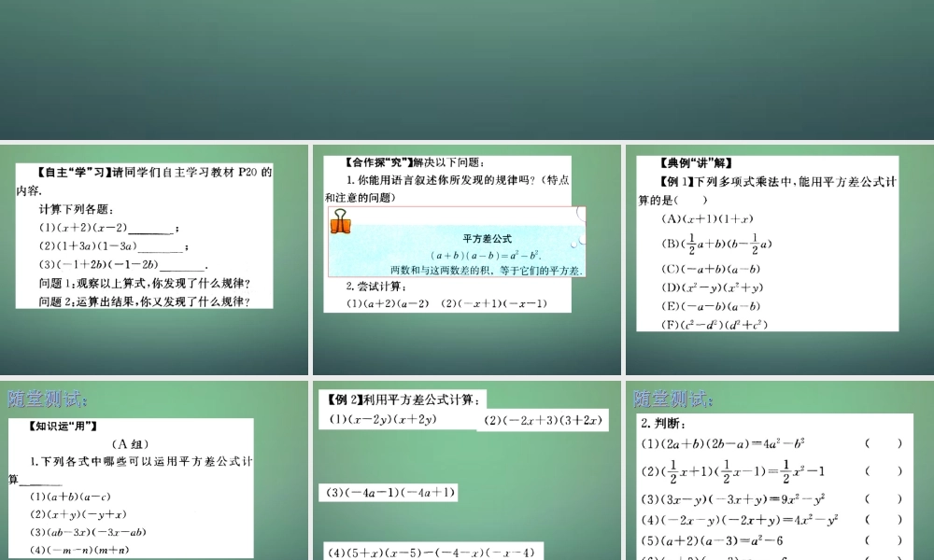This screenshot has height=560, width=934.
Task: Click statement (2) with ½x+1
Action: pos(732,471)
